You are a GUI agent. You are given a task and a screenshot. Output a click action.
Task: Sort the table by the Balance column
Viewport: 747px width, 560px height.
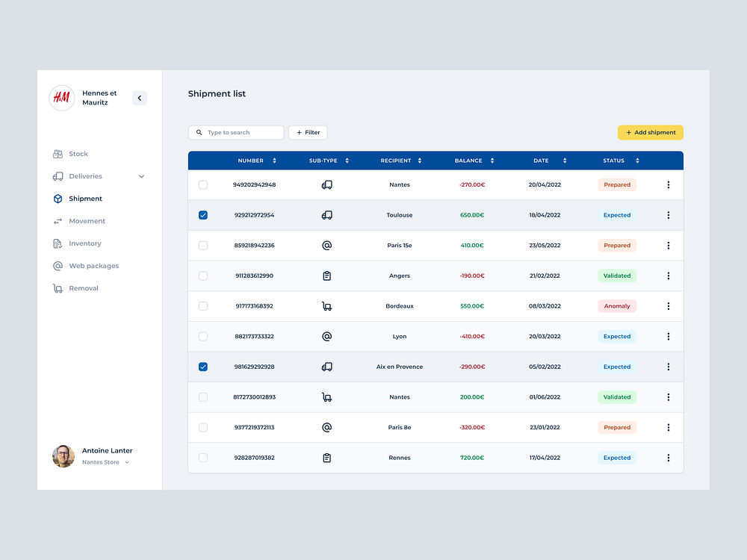[492, 161]
